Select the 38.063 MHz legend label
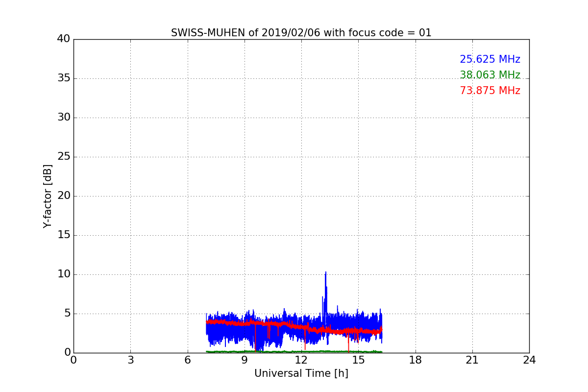588x392 pixels. (490, 75)
